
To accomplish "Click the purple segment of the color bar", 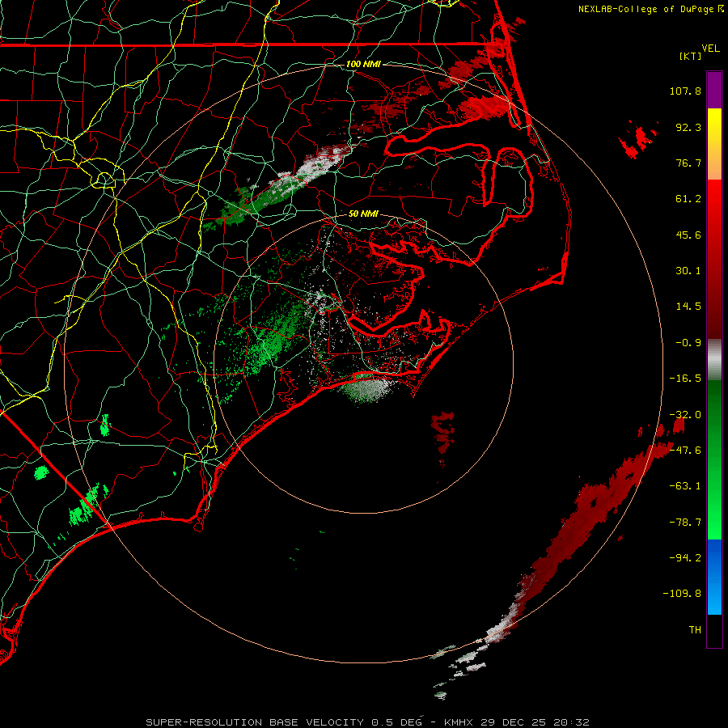I will [714, 90].
